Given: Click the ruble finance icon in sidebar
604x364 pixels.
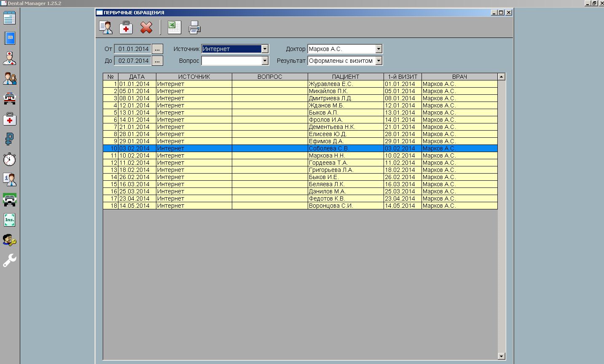Looking at the screenshot, I should pos(9,139).
